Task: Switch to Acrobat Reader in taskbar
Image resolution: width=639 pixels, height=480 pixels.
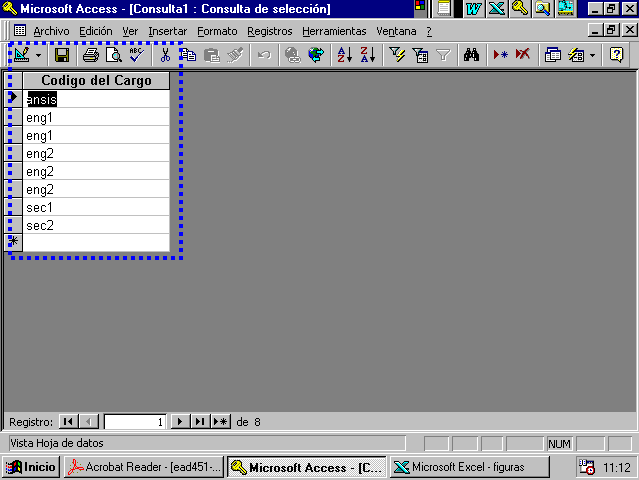Action: click(144, 467)
